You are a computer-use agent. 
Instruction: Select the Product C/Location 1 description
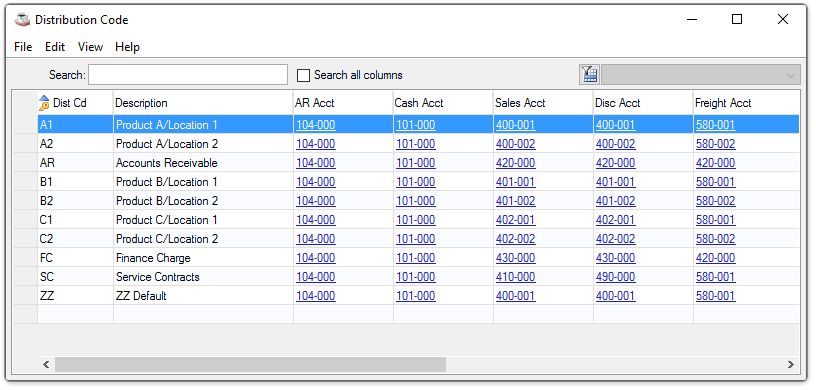pyautogui.click(x=203, y=220)
